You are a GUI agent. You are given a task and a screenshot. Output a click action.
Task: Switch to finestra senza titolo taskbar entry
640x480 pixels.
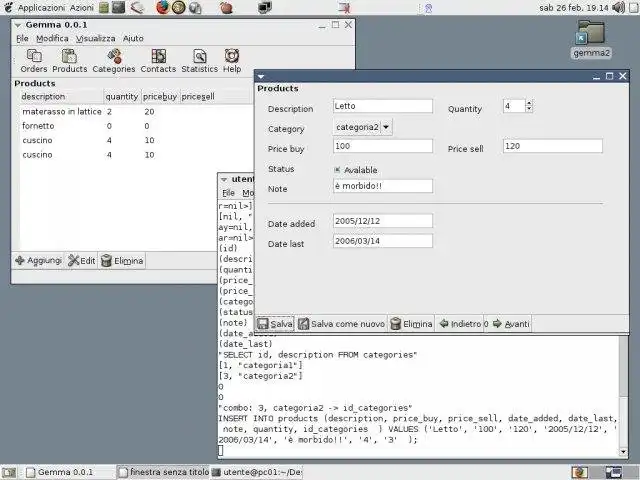point(163,472)
